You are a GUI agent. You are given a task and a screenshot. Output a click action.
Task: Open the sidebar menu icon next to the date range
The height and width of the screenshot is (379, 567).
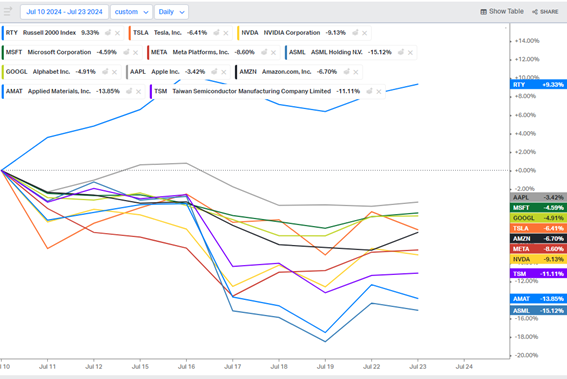pos(8,12)
